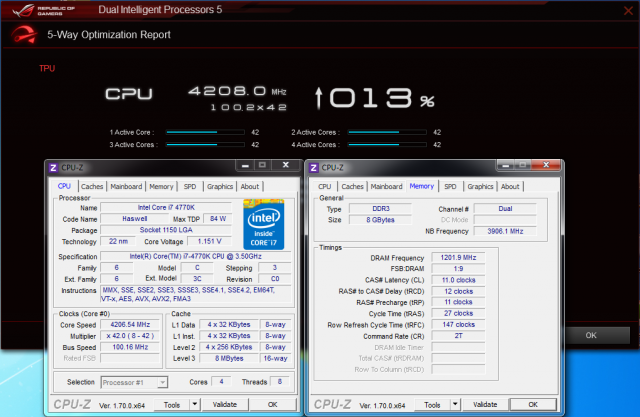Open the Graphics tab in right CPU-Z window
The image size is (640, 417).
click(x=480, y=186)
